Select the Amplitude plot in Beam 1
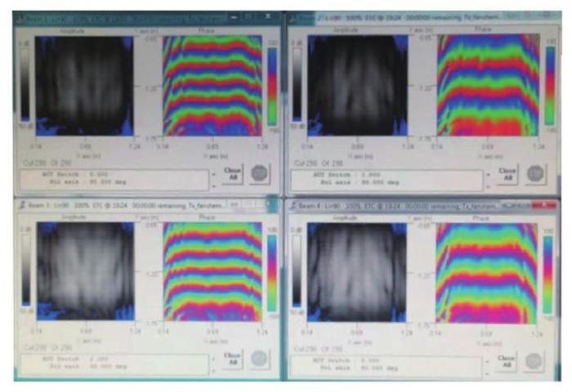572x392 pixels. (85, 86)
